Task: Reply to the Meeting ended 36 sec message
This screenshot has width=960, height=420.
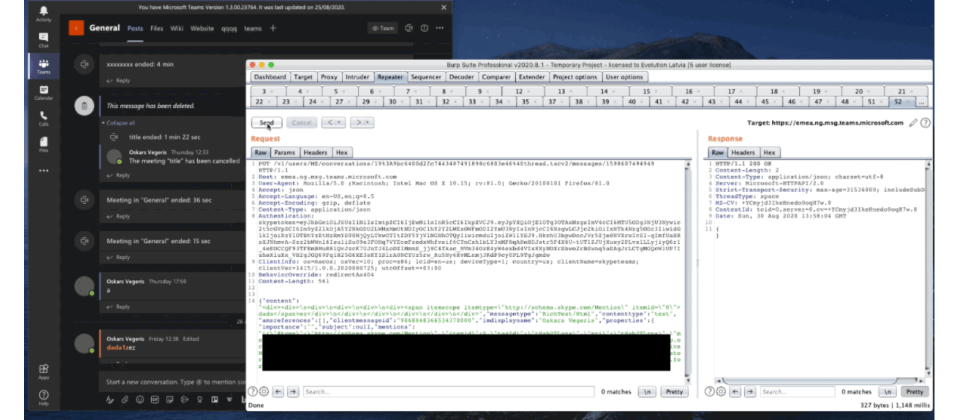Action: click(119, 216)
